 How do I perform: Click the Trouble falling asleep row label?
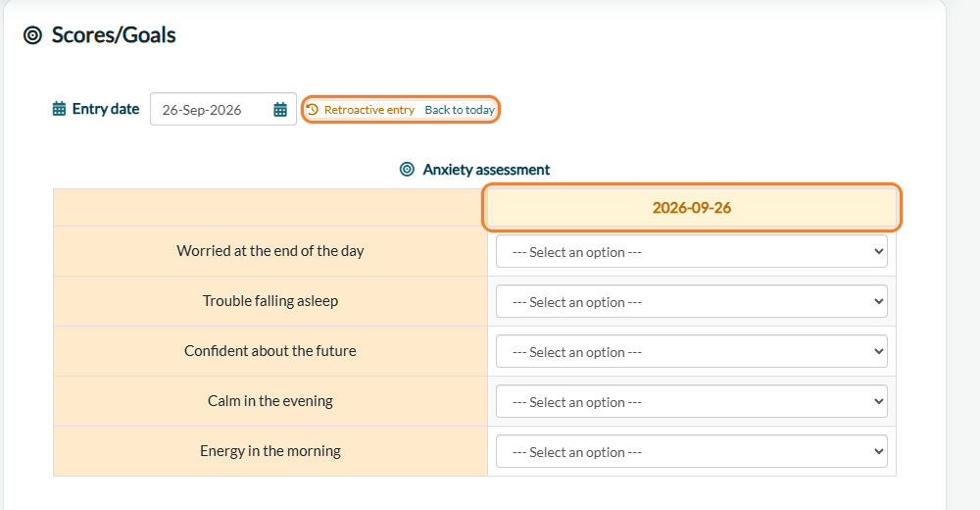click(x=270, y=301)
